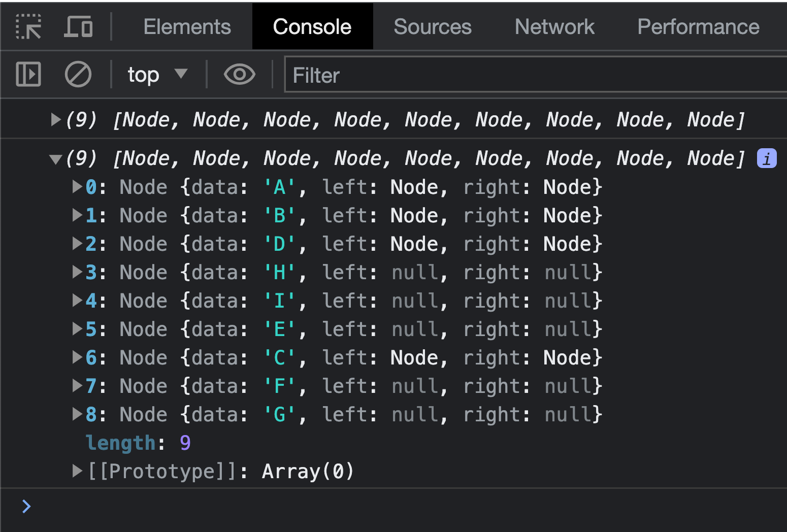
Task: Activate the inspect element picker icon
Action: (28, 26)
